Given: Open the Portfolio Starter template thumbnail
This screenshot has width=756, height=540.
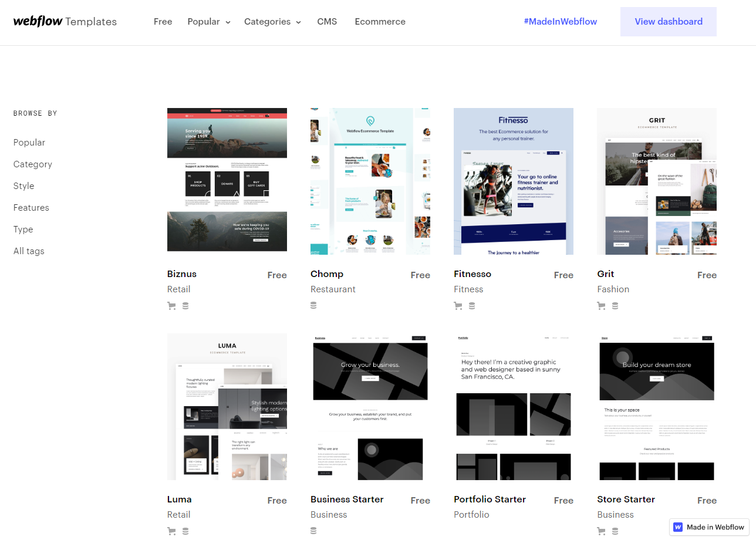Looking at the screenshot, I should [514, 407].
